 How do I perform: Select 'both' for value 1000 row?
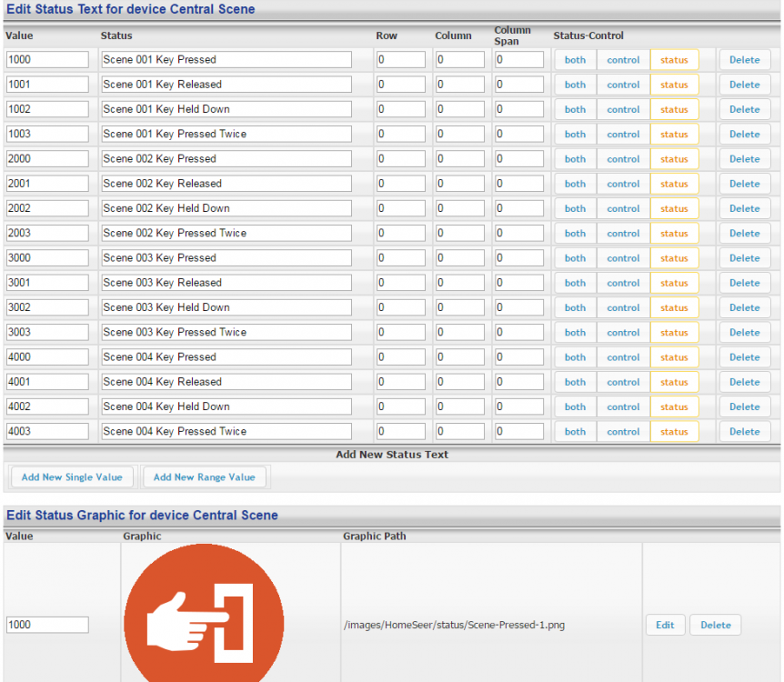[575, 60]
